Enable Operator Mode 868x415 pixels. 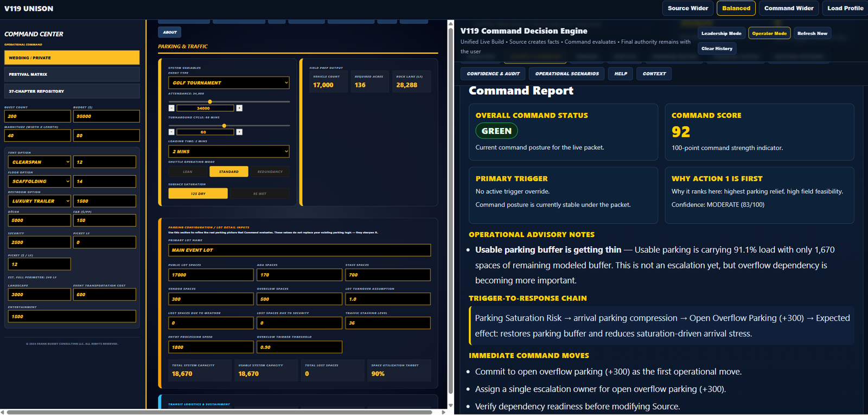769,33
